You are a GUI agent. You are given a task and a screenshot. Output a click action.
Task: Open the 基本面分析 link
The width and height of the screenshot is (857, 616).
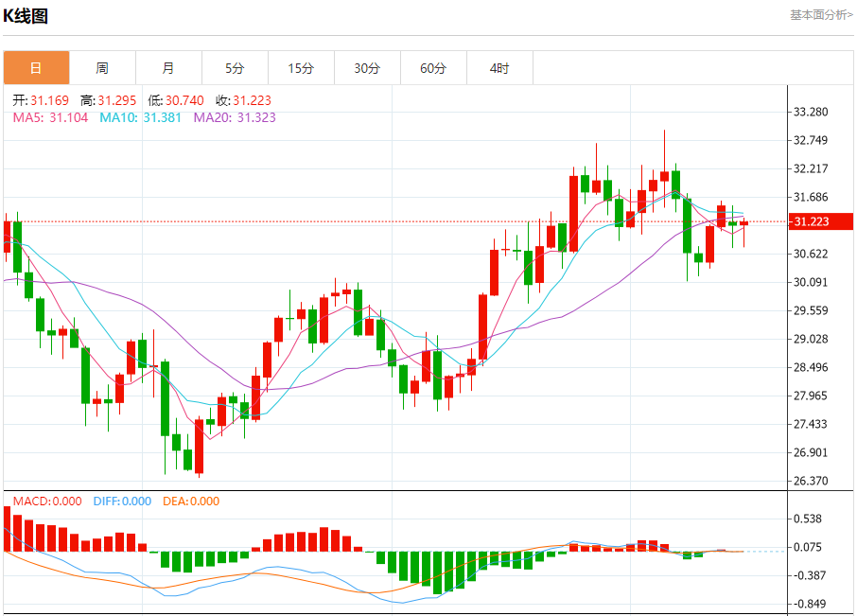(821, 15)
